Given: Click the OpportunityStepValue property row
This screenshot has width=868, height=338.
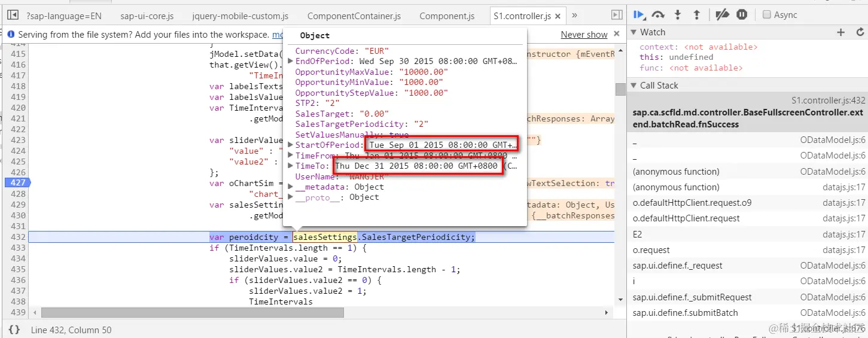Looking at the screenshot, I should (371, 93).
